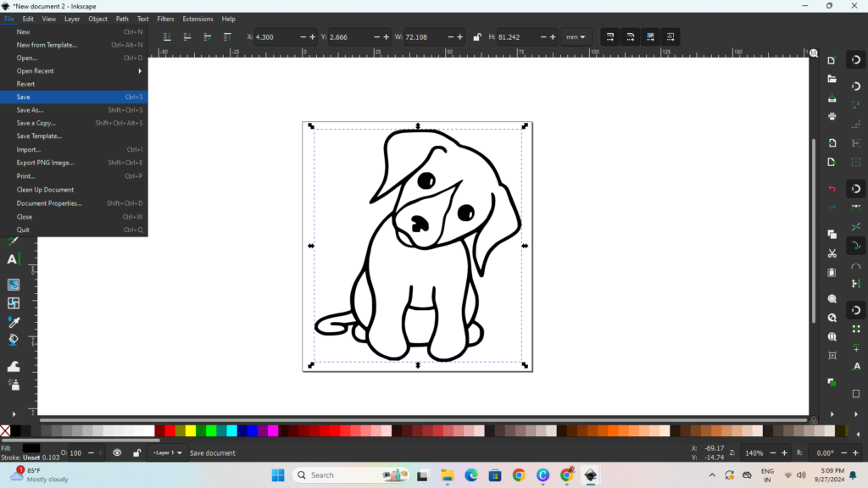Toggle the current layer lock icon
This screenshot has width=868, height=488.
click(136, 453)
